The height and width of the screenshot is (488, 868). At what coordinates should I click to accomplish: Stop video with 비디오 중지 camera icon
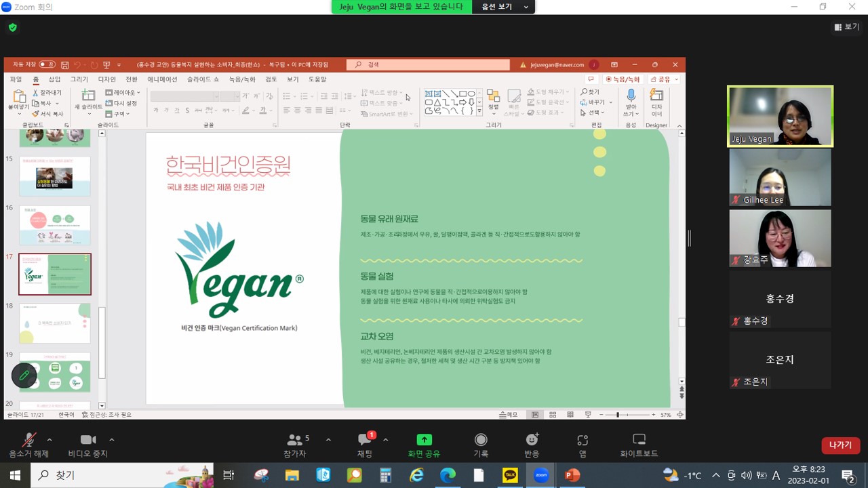coord(88,440)
